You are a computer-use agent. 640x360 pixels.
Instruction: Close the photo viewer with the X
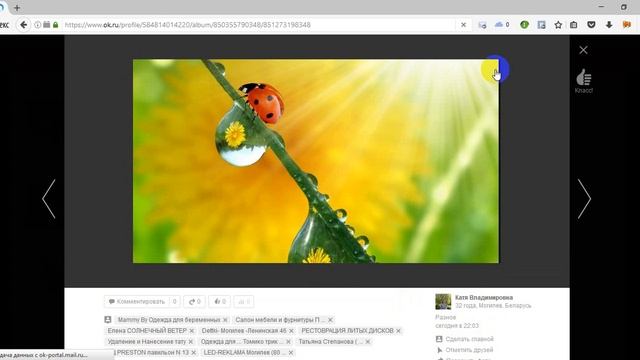[x=583, y=50]
